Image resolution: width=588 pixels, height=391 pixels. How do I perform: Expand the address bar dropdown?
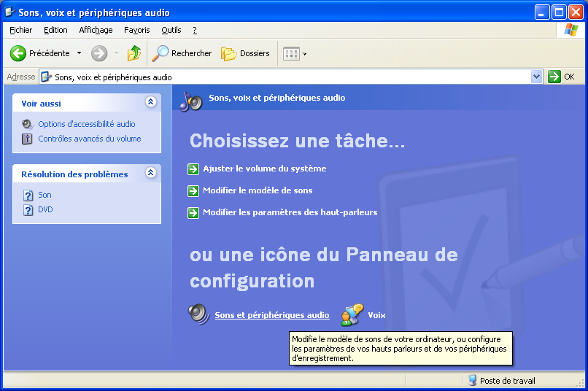point(537,77)
